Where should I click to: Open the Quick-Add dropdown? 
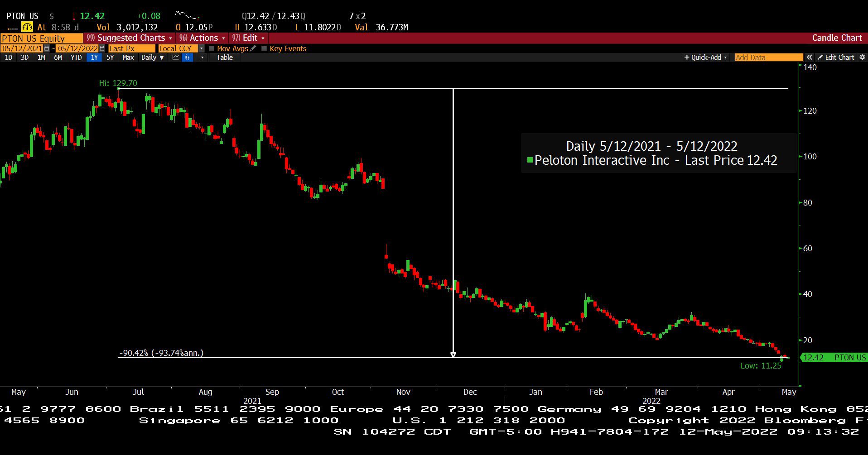[705, 57]
